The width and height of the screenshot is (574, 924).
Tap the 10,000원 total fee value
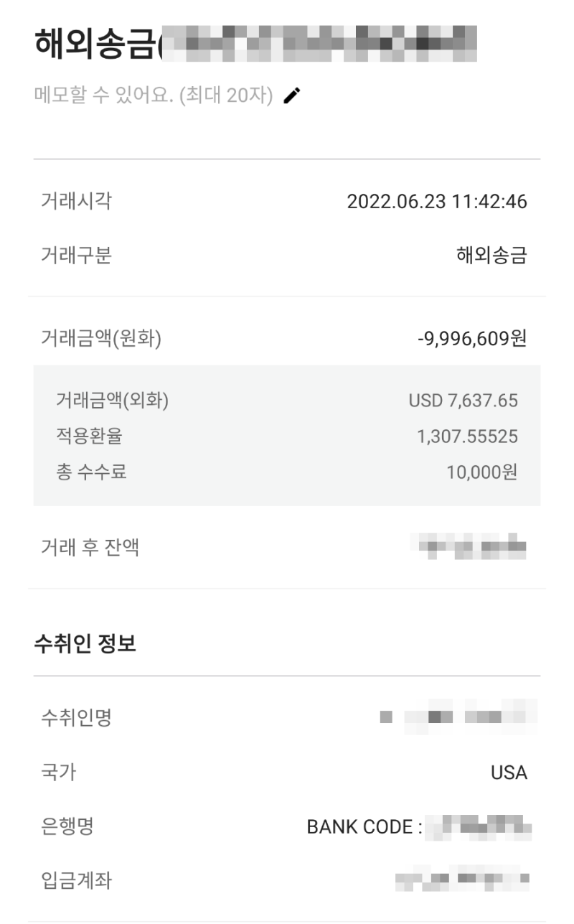click(481, 472)
